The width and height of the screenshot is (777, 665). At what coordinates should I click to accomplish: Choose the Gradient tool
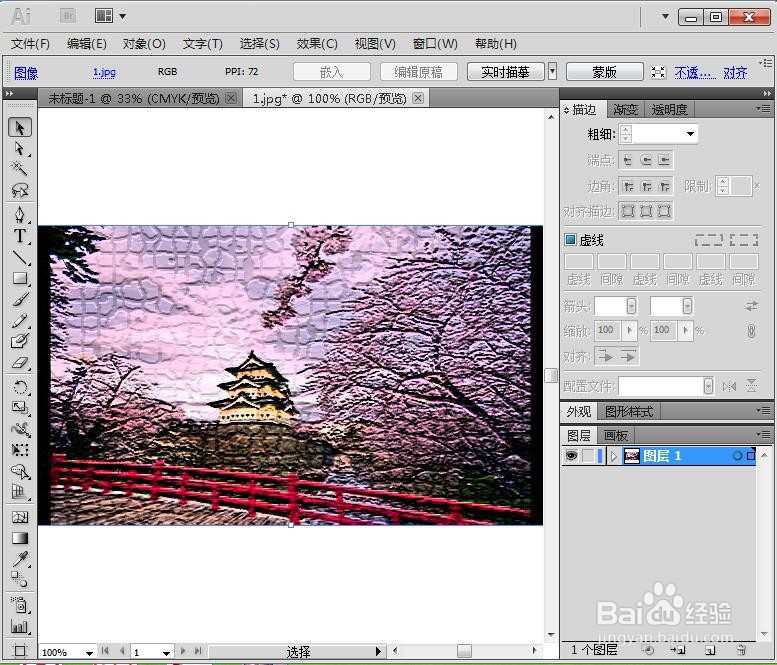pos(20,538)
